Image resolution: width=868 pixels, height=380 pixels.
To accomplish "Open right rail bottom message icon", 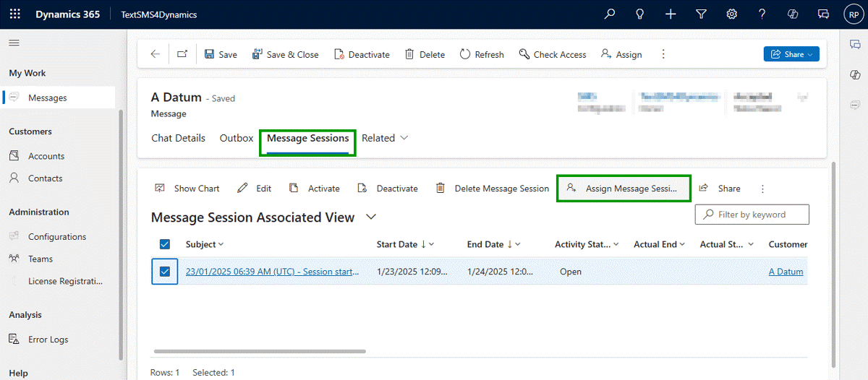I will click(x=855, y=105).
